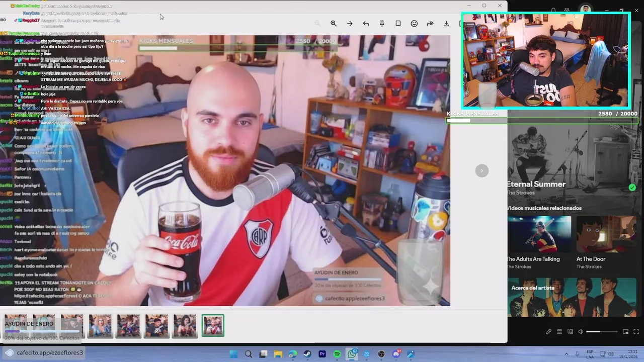The width and height of the screenshot is (644, 362).
Task: Forward the image with double-arrow icon
Action: click(x=430, y=24)
